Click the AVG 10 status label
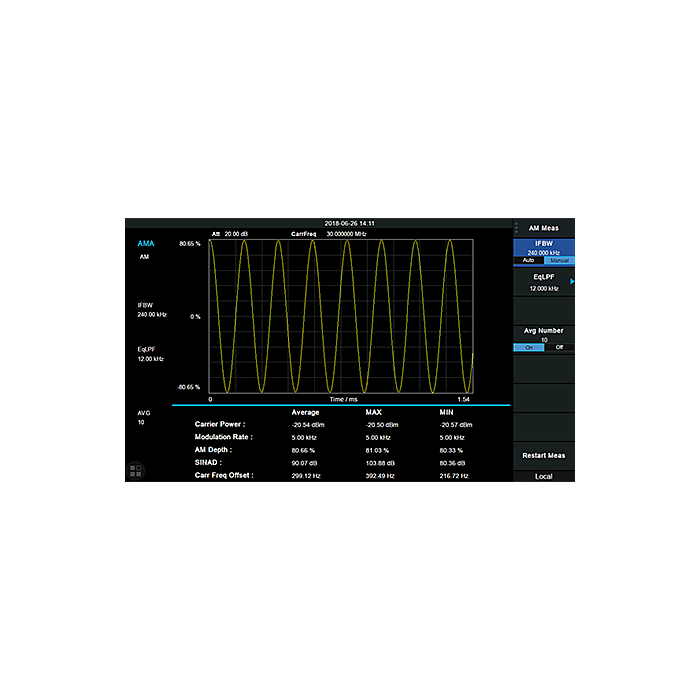 143,417
